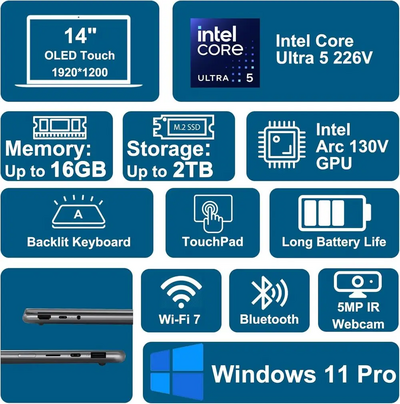This screenshot has width=400, height=404.
Task: Click the Bluetooth symbol icon
Action: [x=269, y=293]
